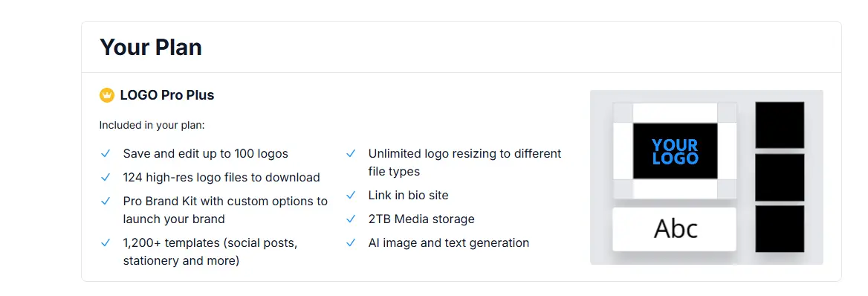The width and height of the screenshot is (868, 296).
Task: Click the Included in your plan label
Action: (x=152, y=125)
